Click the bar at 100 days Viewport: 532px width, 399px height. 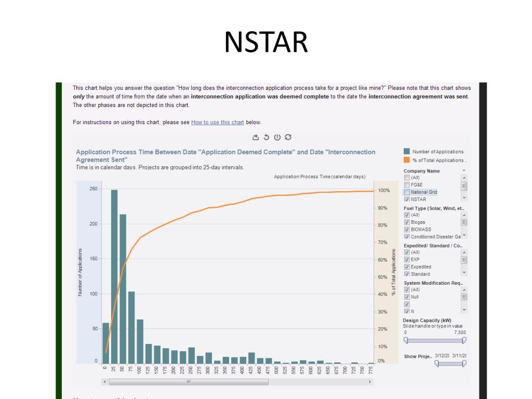tap(140, 342)
